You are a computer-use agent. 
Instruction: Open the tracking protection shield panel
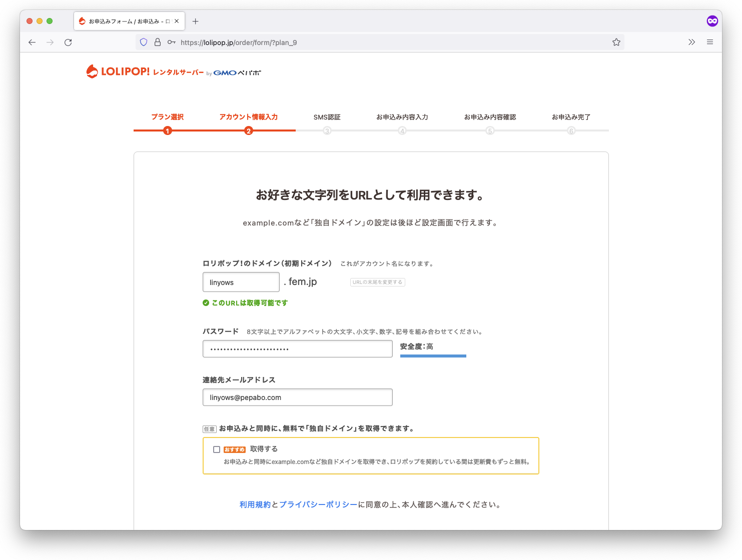point(144,42)
